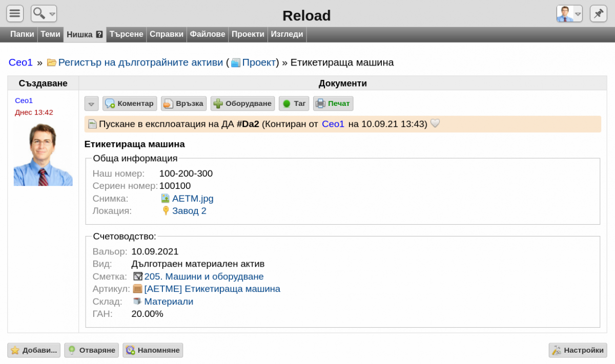Open the user avatar dropdown menu

569,13
